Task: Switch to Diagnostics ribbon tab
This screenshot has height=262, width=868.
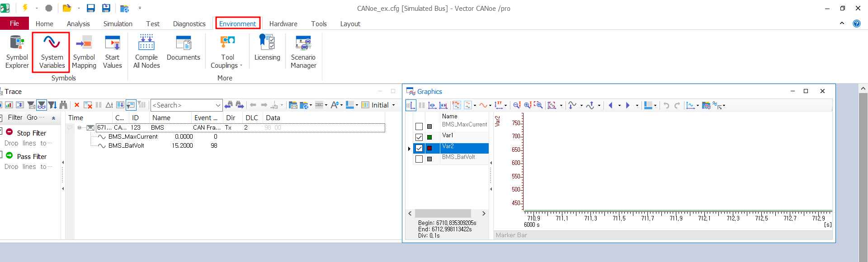Action: [x=189, y=24]
